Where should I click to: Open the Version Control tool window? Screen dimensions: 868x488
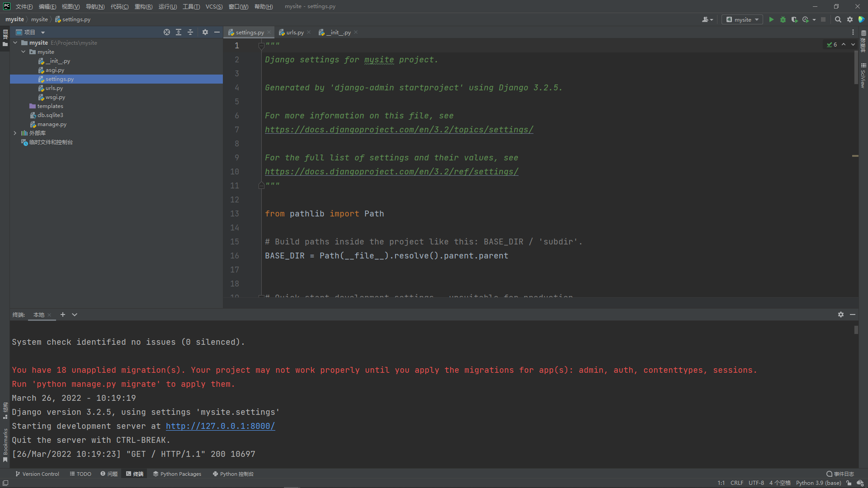click(37, 474)
